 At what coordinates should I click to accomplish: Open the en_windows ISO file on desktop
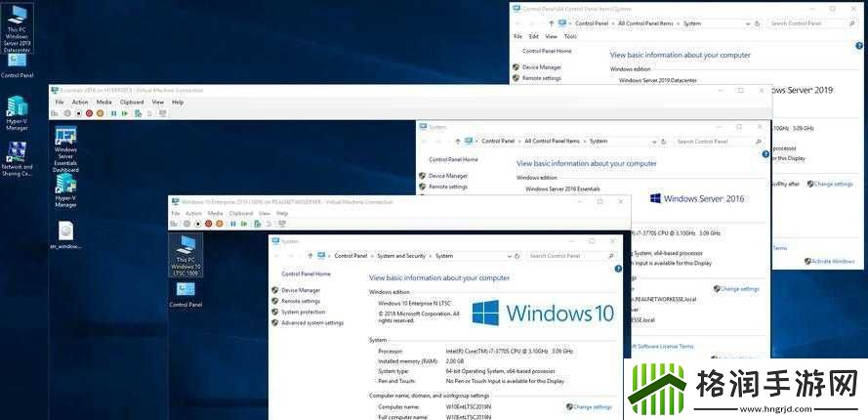[65, 232]
